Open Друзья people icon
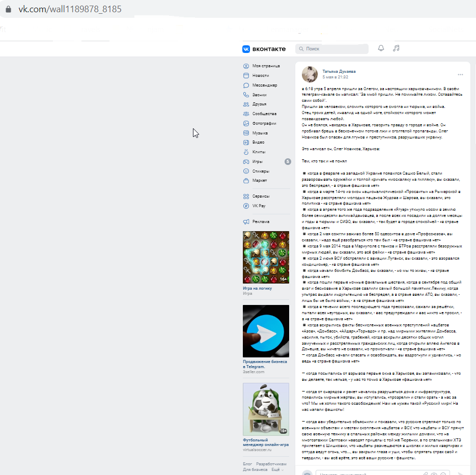The height and width of the screenshot is (475, 476). pos(246,104)
